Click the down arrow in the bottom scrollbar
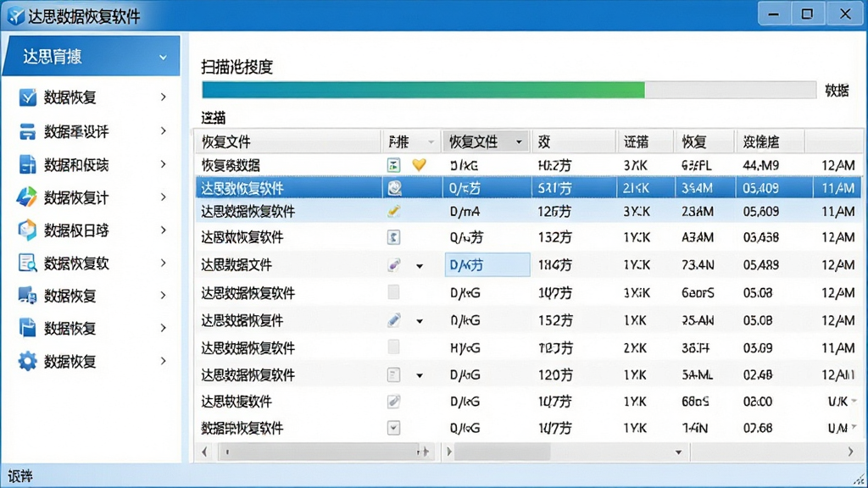Screen dimensions: 868x488 678,452
